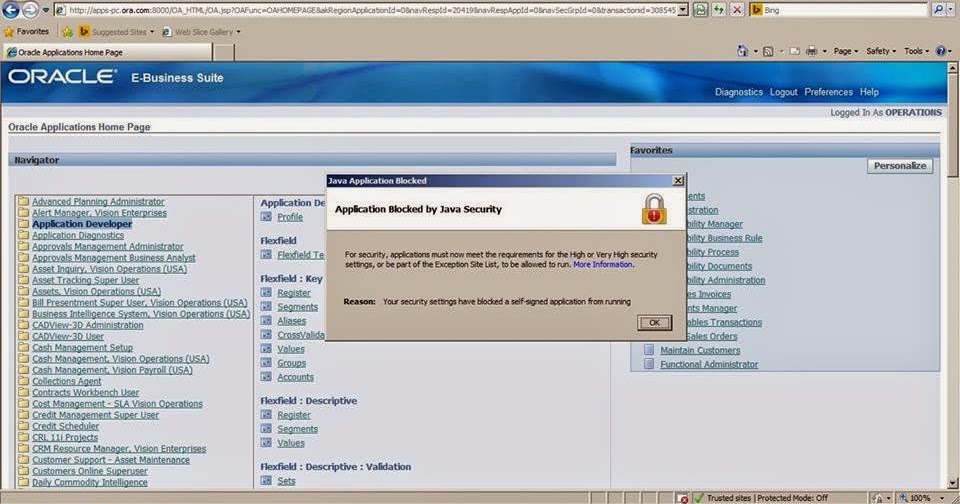This screenshot has height=504, width=960.
Task: Click the icon beside Accounts link
Action: tap(266, 377)
